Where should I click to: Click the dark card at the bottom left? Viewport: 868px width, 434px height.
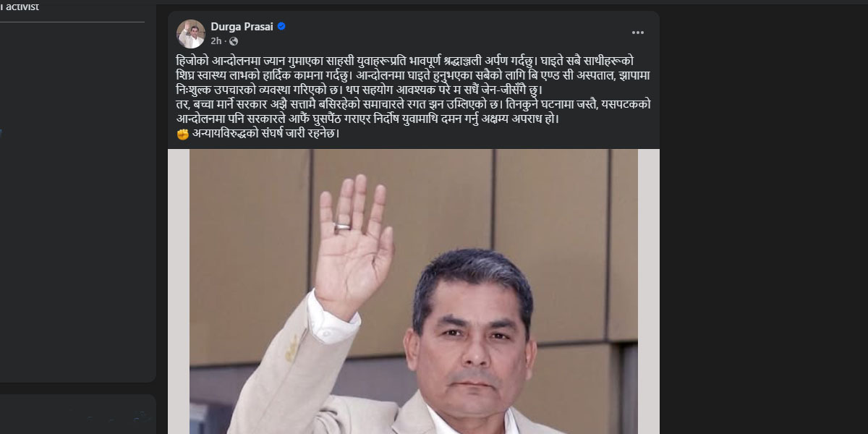(78, 414)
